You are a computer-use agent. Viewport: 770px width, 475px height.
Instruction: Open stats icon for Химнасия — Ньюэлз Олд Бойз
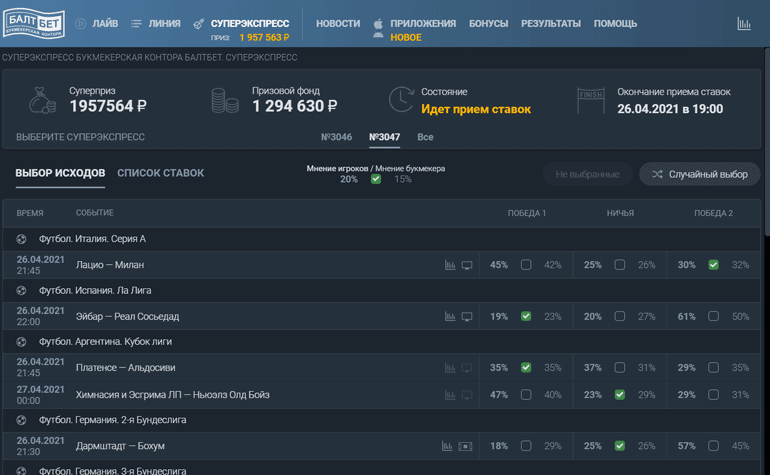[450, 394]
